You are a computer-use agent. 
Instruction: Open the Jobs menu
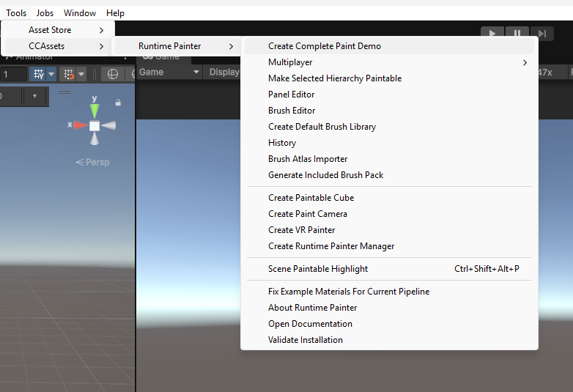[x=45, y=13]
